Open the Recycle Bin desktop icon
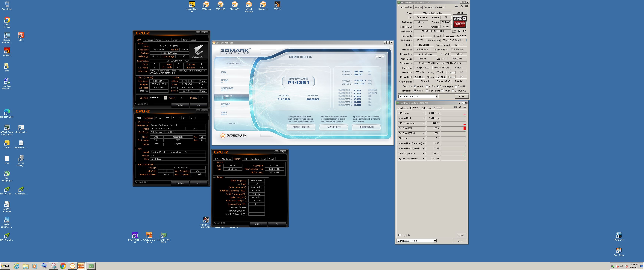Image resolution: width=644 pixels, height=270 pixels. click(x=7, y=6)
